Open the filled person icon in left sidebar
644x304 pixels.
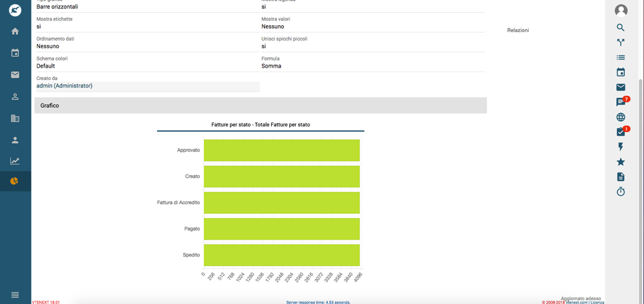click(15, 140)
